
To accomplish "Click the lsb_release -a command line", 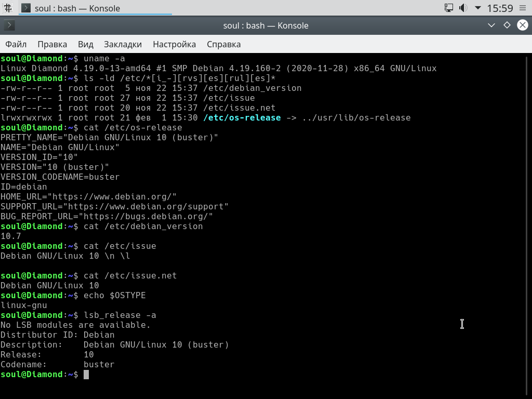I will [78, 315].
